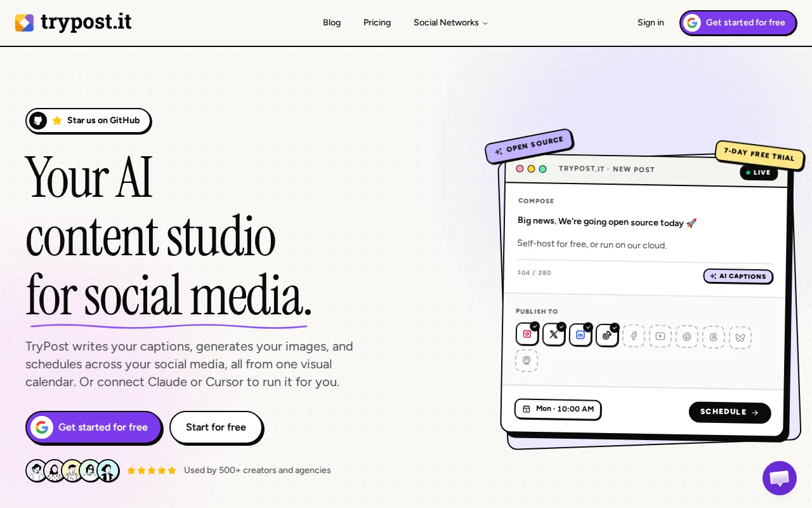Go to Pricing in the navigation

pos(377,23)
